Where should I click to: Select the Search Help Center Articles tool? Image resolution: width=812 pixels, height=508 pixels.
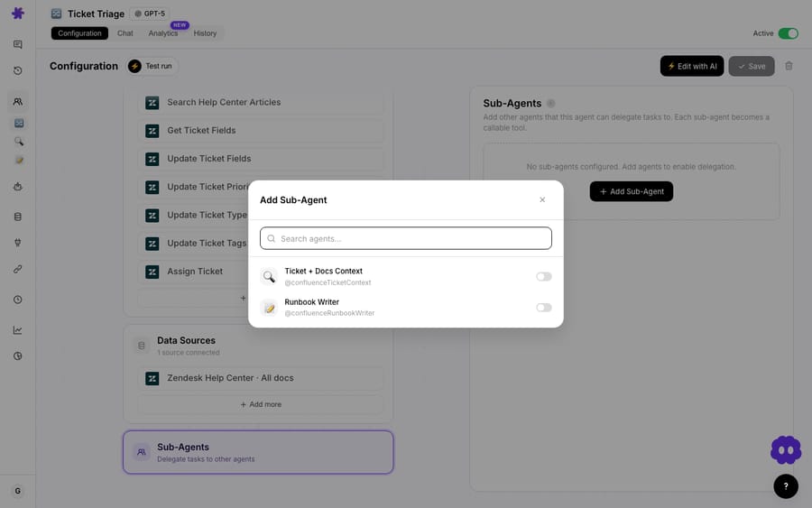[261, 103]
